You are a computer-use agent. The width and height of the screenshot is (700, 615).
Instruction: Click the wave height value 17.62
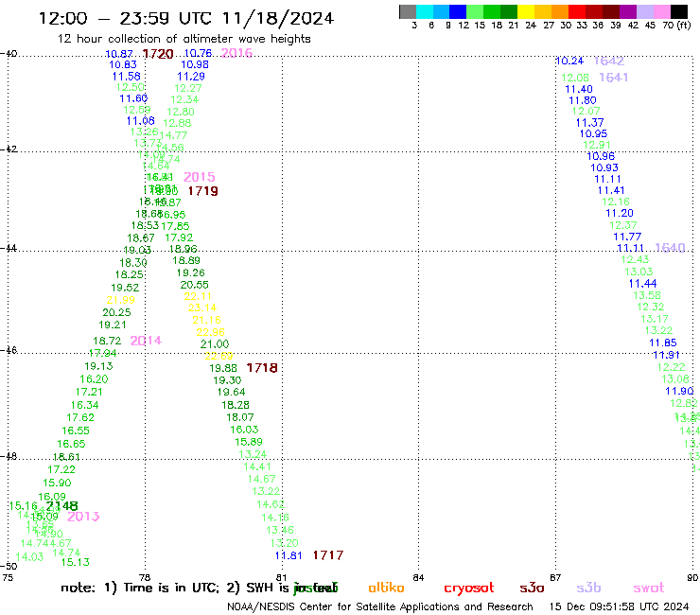[x=80, y=417]
